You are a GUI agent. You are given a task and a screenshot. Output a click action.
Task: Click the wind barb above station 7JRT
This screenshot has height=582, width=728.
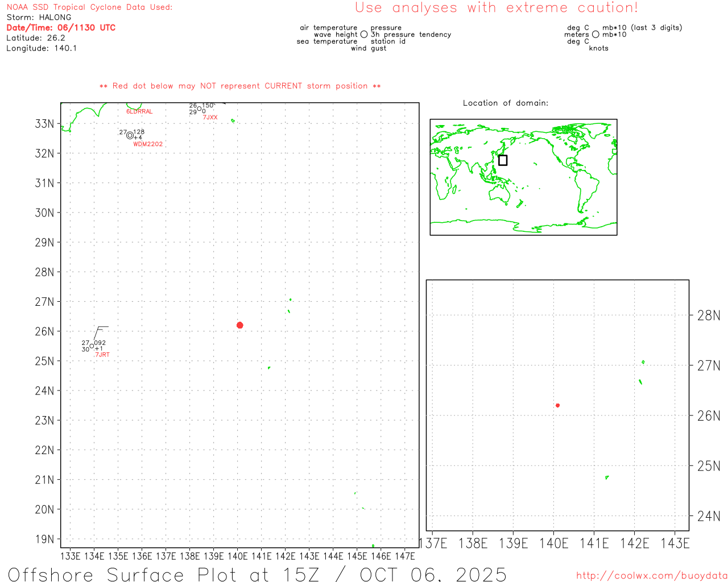click(x=100, y=331)
